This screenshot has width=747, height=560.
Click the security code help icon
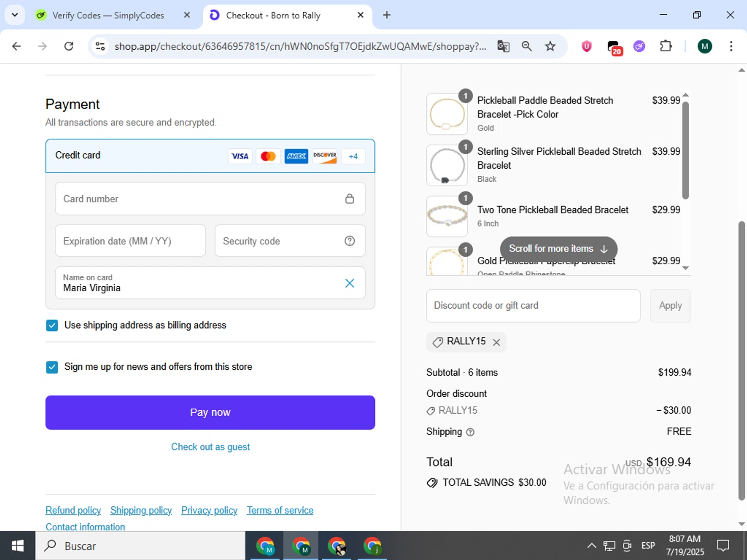point(350,241)
